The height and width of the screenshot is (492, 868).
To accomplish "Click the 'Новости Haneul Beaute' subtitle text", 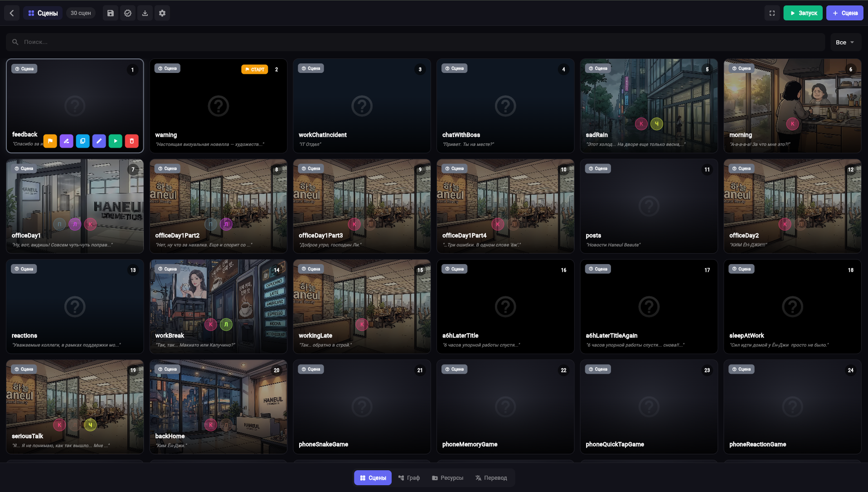I will point(613,245).
